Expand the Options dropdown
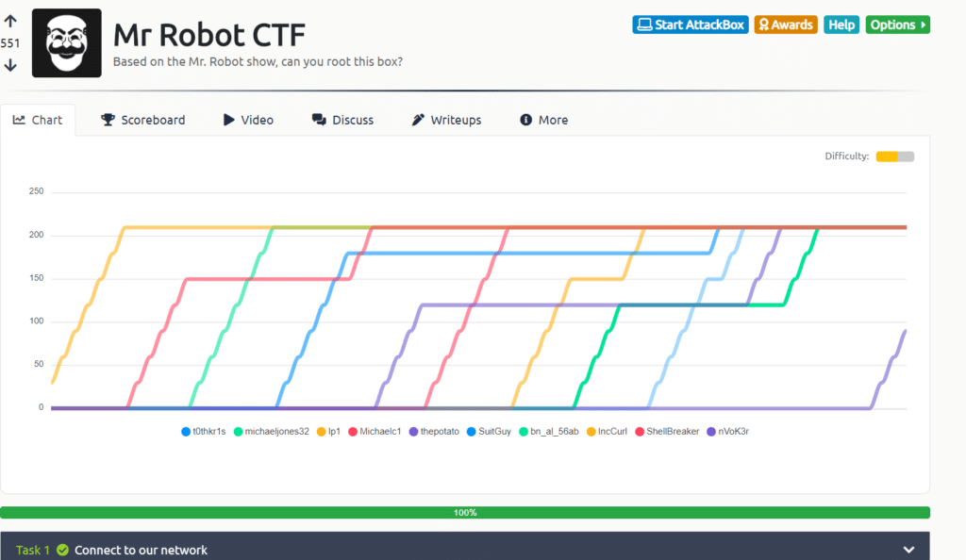 coord(898,25)
